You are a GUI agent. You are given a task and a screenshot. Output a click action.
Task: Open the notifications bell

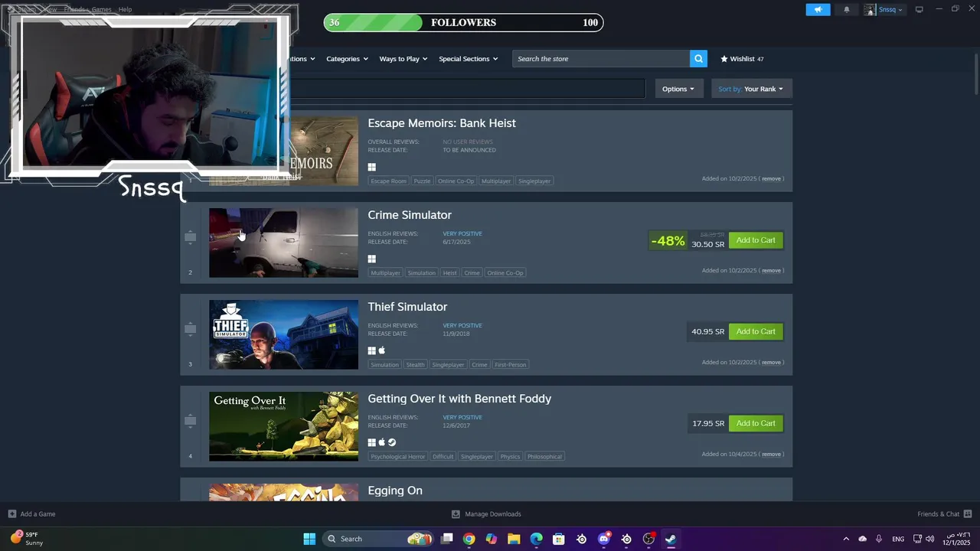(846, 10)
